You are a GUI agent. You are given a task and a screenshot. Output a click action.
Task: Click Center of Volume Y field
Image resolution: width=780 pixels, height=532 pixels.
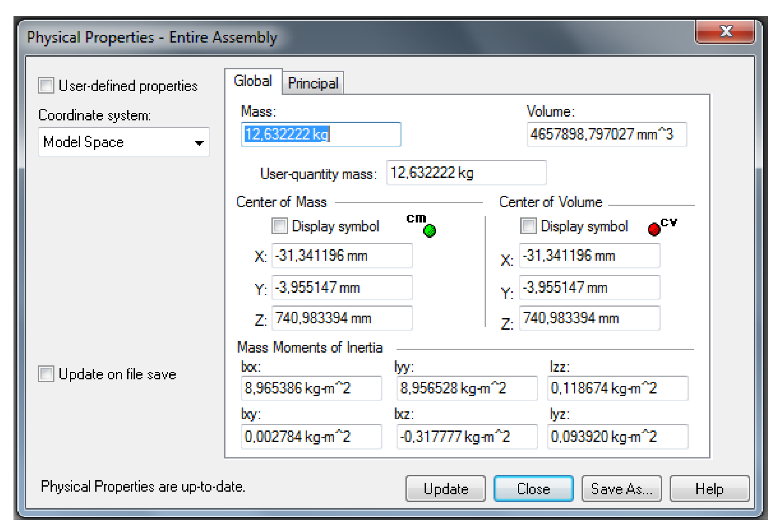(x=590, y=288)
